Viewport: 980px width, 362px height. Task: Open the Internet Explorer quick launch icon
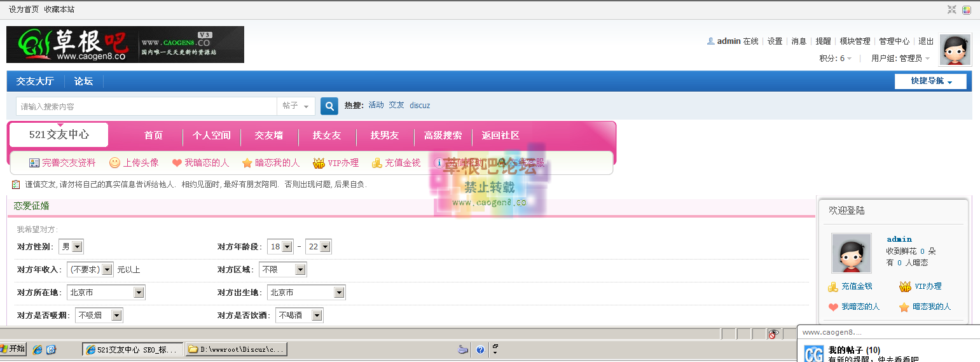click(x=38, y=349)
